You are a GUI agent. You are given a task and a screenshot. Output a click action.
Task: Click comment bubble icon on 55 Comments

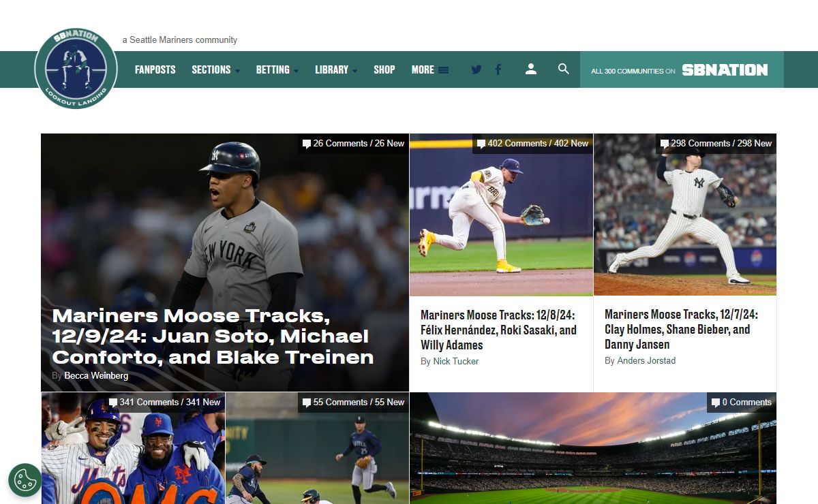(x=307, y=403)
